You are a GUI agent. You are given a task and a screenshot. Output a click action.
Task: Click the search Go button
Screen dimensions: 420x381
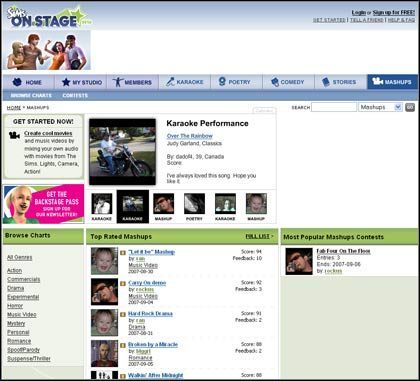pyautogui.click(x=410, y=107)
